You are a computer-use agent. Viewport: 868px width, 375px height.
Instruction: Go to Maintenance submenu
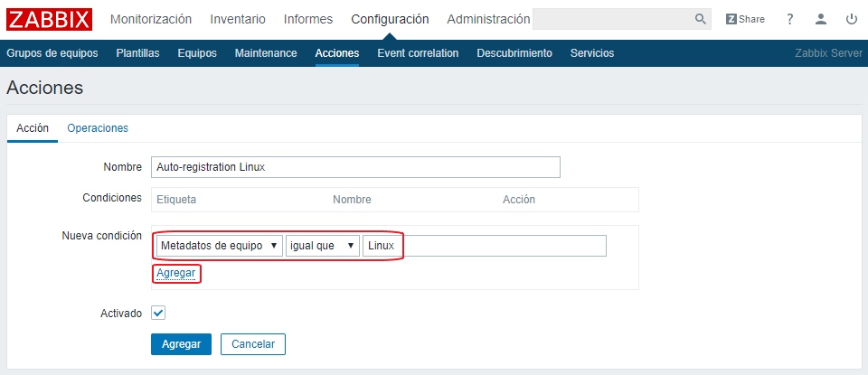point(266,53)
